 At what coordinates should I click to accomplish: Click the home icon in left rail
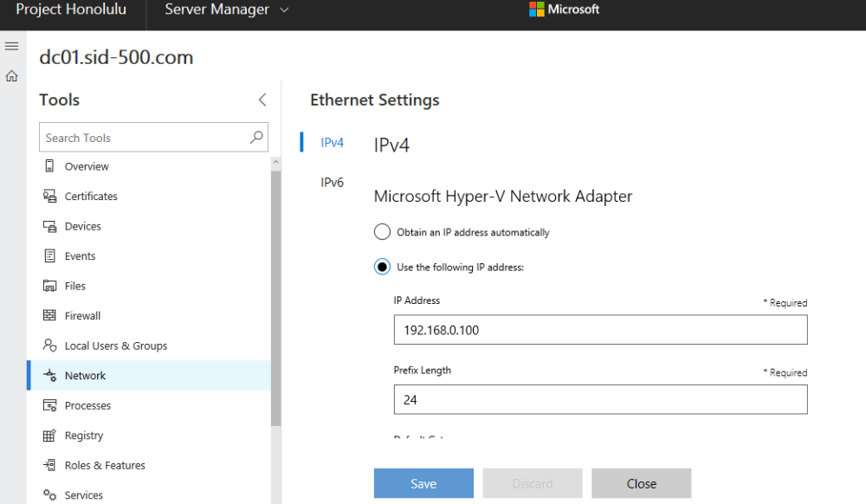tap(12, 76)
